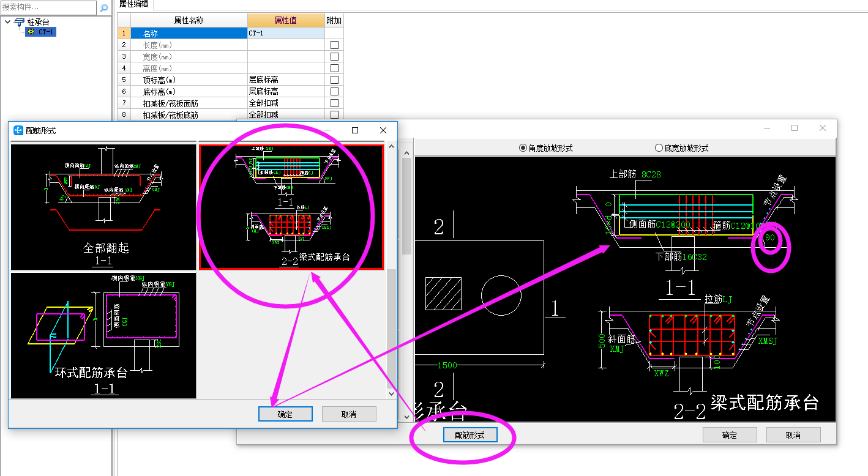This screenshot has height=476, width=868.
Task: Collapse the 桩承台 tree node arrow
Action: point(7,22)
